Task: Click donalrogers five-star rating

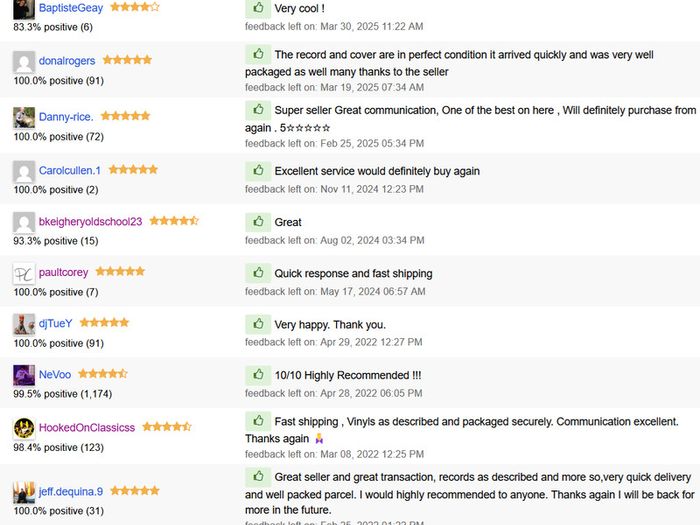Action: tap(127, 60)
